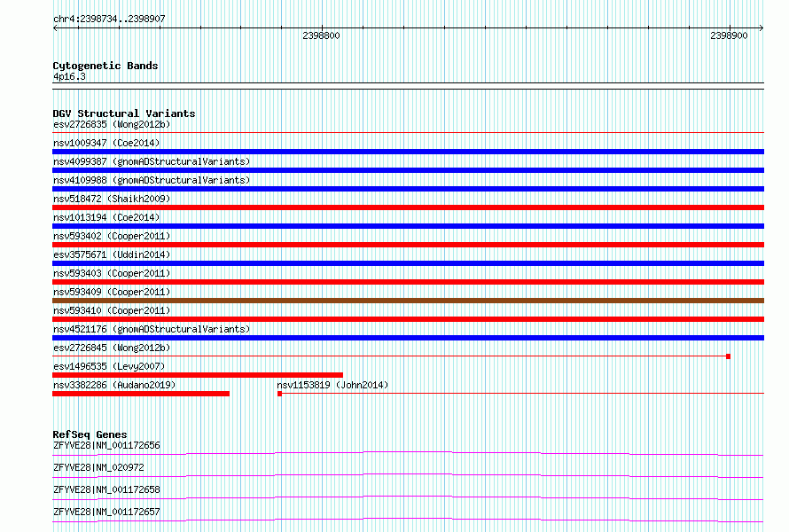Click the red bar of esv1496535 (Levy2007)
This screenshot has width=789, height=532.
198,375
